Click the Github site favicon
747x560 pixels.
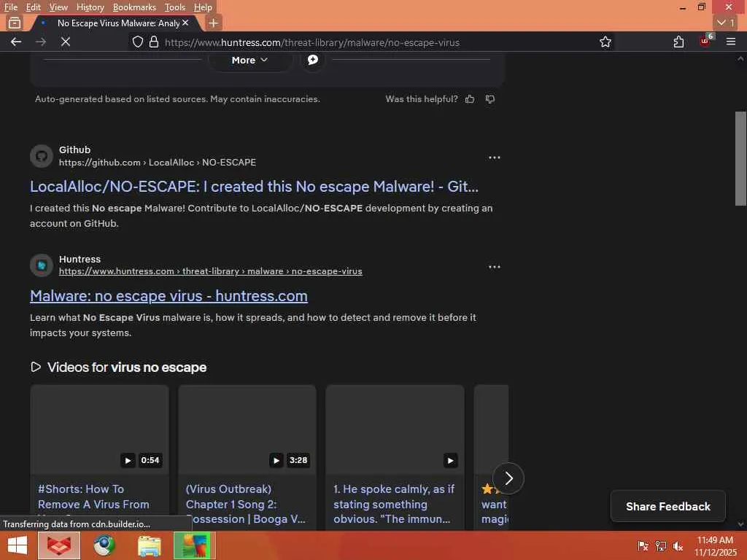(x=42, y=156)
